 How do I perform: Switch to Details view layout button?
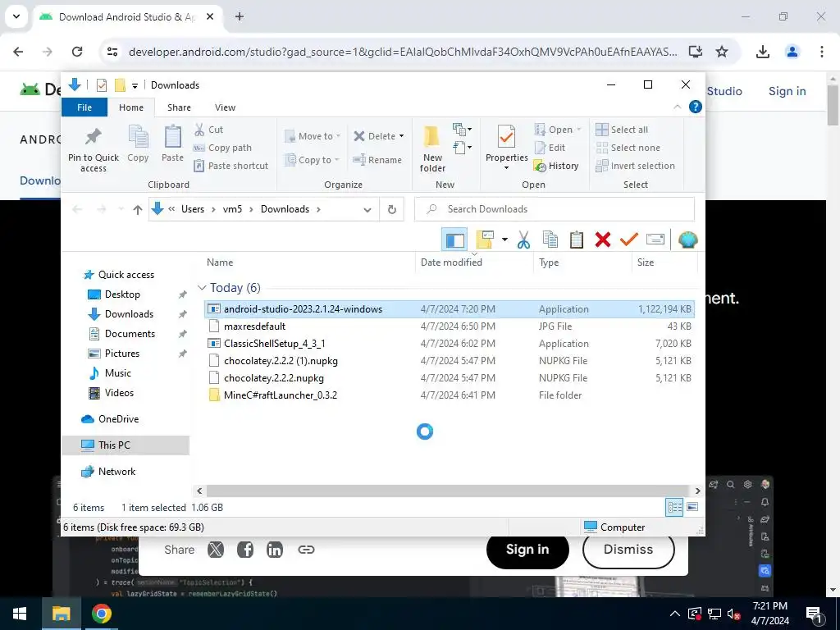674,507
